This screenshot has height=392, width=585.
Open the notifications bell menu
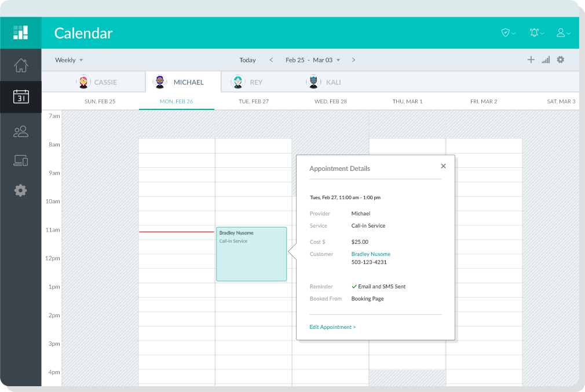coord(536,33)
